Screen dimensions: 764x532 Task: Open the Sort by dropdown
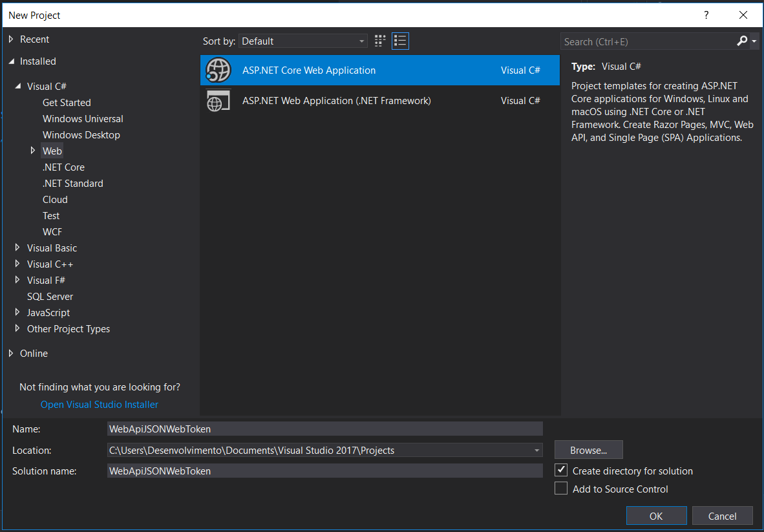click(303, 41)
